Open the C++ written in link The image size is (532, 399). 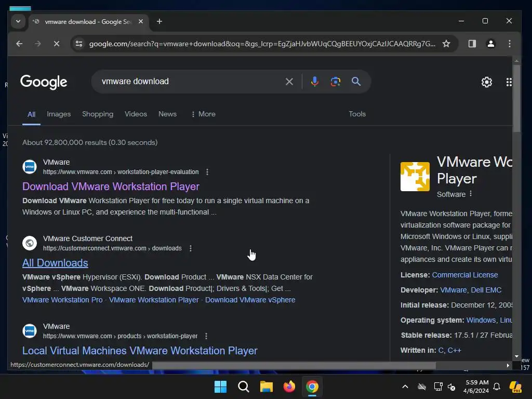[454, 350]
